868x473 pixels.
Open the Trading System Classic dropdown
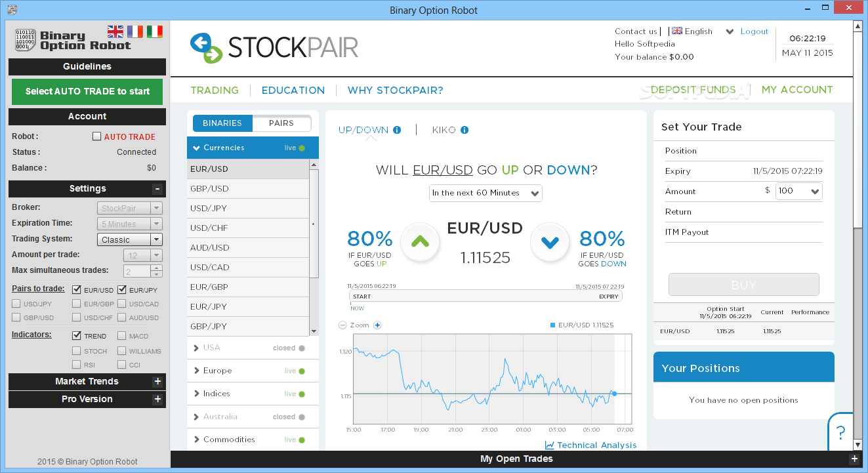pyautogui.click(x=129, y=239)
